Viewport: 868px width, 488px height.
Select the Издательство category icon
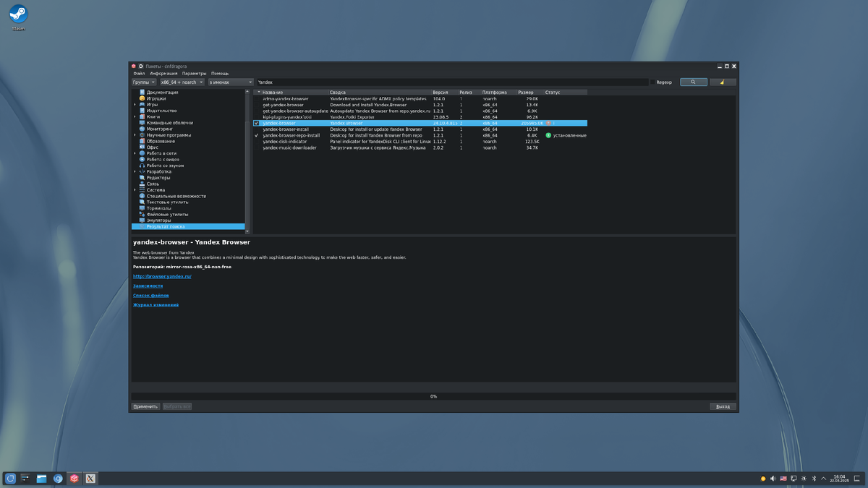pos(142,111)
